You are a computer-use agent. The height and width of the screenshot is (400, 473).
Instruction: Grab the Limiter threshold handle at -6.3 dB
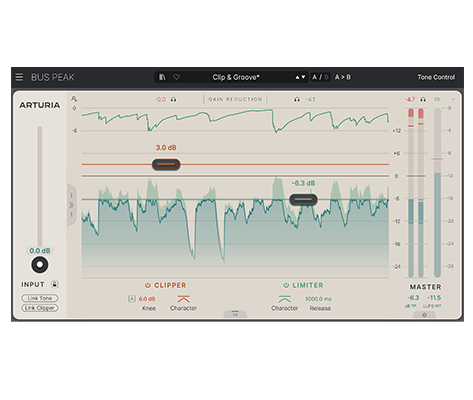coord(303,200)
